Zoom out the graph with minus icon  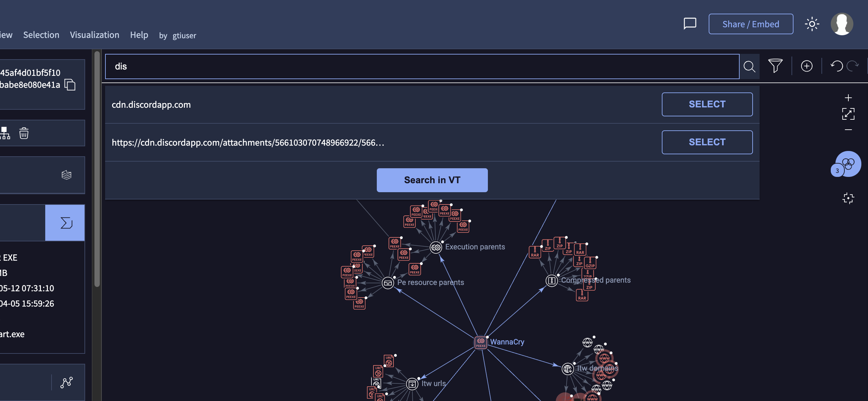tap(848, 130)
